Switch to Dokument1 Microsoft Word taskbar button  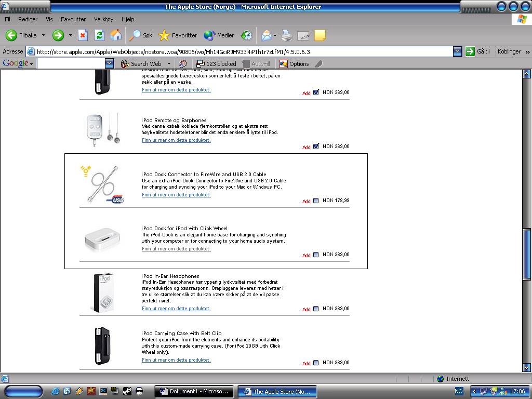point(194,392)
